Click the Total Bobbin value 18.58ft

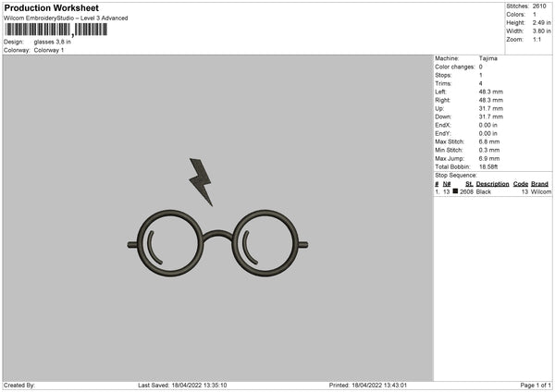tap(488, 166)
